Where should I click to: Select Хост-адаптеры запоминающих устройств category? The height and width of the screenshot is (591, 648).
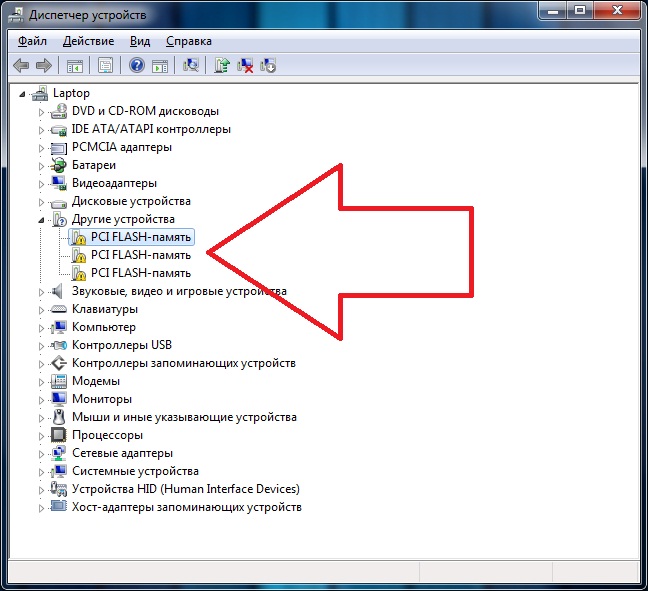coord(187,507)
